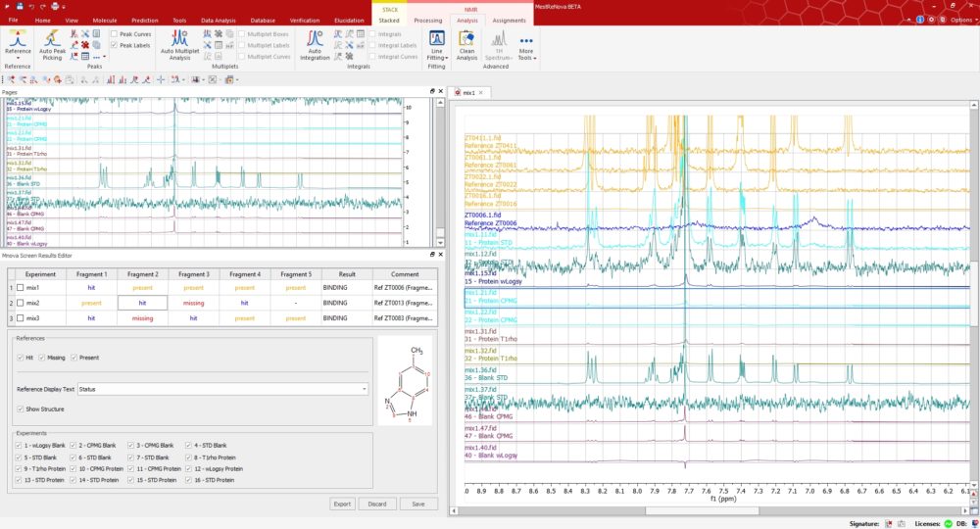Open the Data Analysis menu tab

coord(218,20)
